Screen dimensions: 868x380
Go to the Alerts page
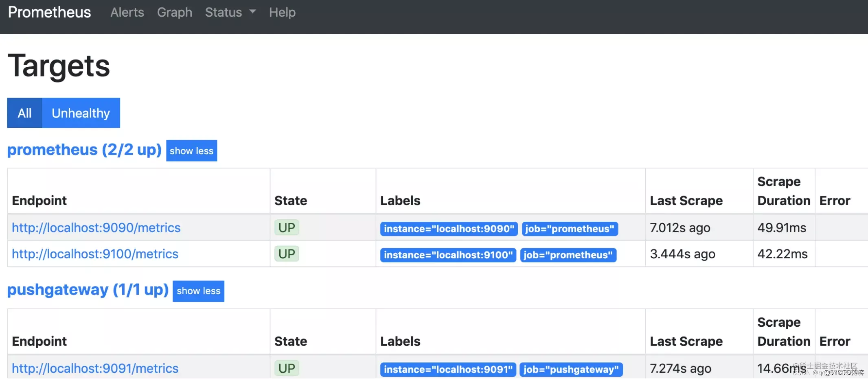tap(127, 12)
